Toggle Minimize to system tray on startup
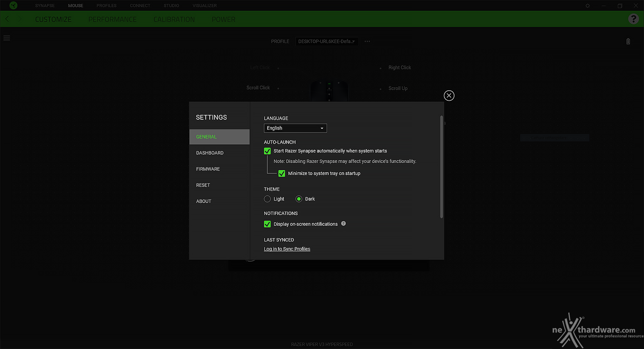The width and height of the screenshot is (644, 349). tap(282, 174)
